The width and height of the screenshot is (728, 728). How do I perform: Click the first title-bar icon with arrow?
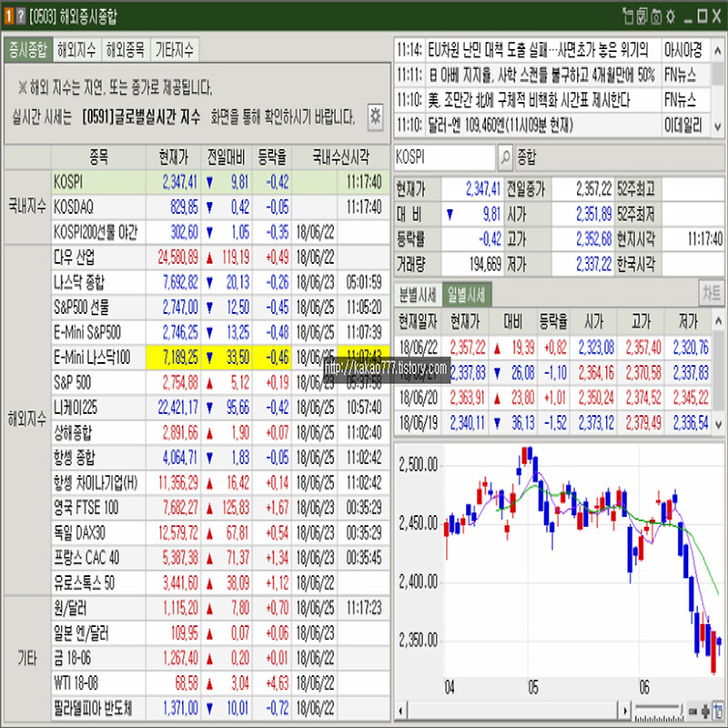(x=629, y=16)
